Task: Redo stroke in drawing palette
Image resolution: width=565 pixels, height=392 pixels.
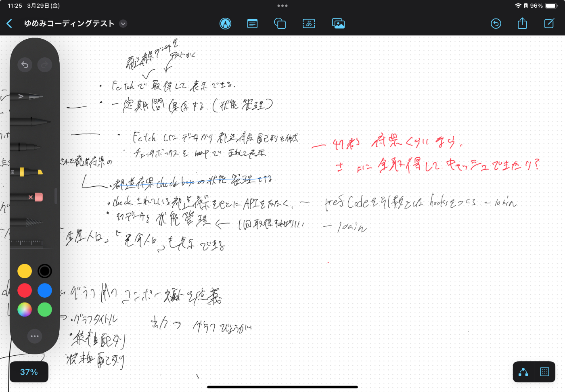Action: [45, 65]
